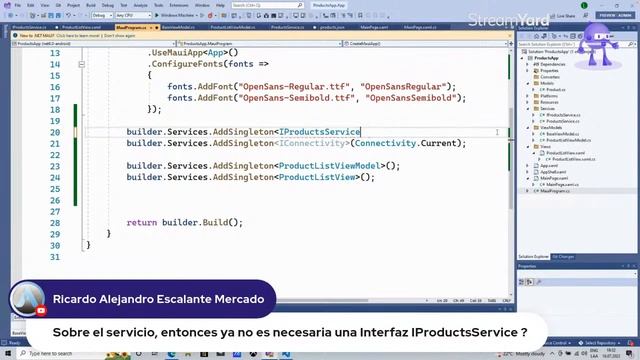Select ProductListViewModel.cs in Solution Explorer
The image size is (640, 360).
point(568,140)
